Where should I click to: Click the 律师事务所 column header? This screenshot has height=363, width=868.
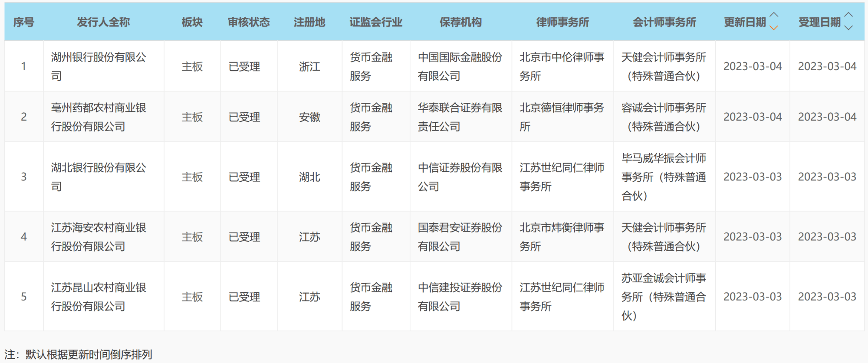562,22
